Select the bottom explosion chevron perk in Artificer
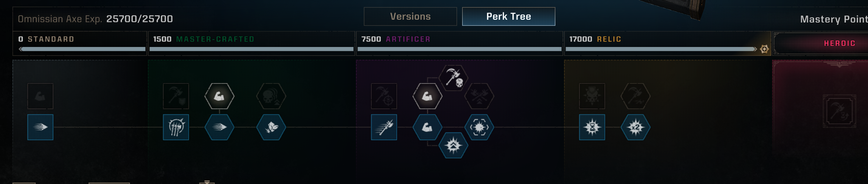Viewport: 868px width, 184px height. [453, 146]
